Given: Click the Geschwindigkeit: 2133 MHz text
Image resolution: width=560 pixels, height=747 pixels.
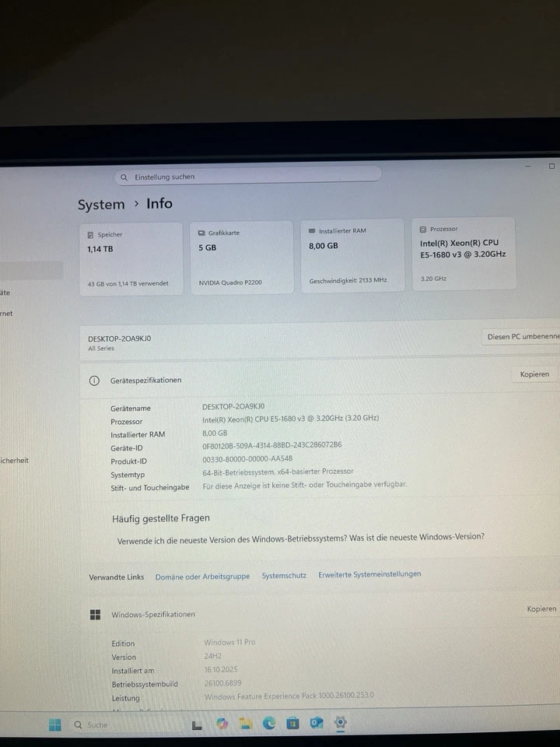Looking at the screenshot, I should [348, 281].
